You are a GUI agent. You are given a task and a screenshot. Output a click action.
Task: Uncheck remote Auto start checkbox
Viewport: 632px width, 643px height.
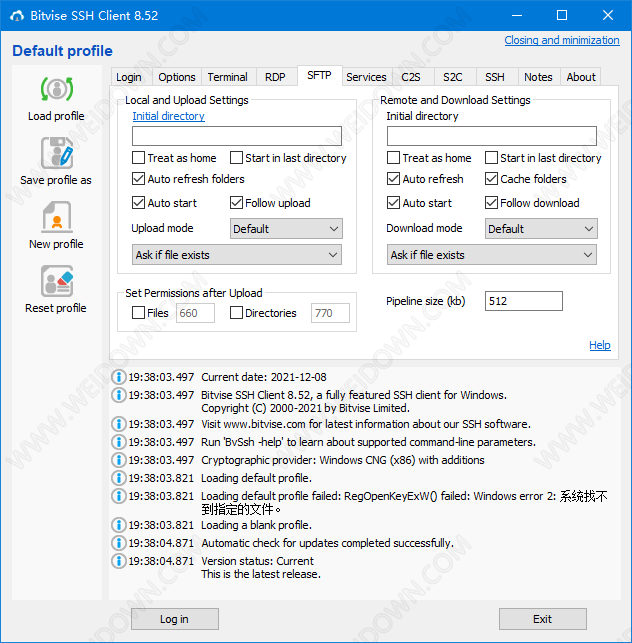[x=393, y=203]
